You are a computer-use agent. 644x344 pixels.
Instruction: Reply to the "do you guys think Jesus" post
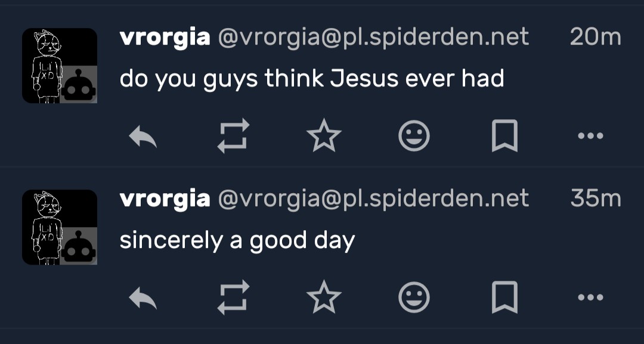coord(143,137)
